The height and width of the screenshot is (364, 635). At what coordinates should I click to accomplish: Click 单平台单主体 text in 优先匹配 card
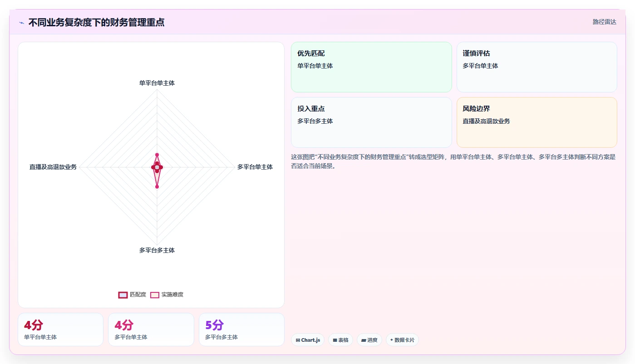pos(315,66)
